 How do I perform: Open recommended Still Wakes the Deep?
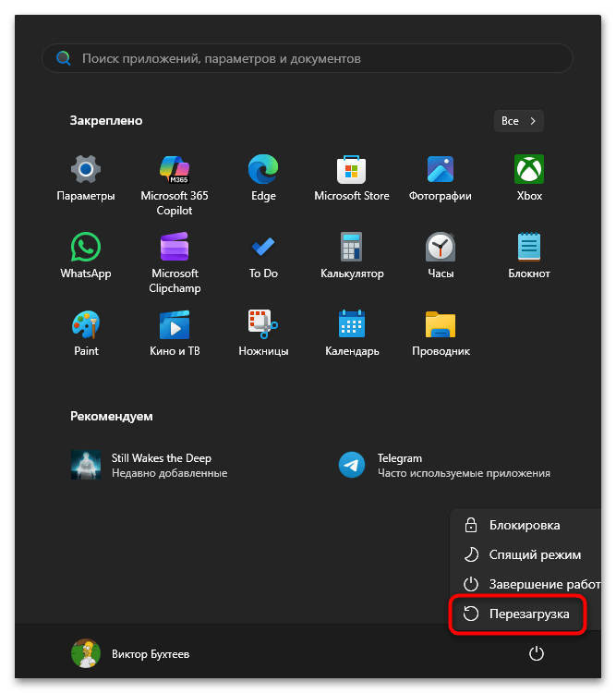tap(150, 466)
